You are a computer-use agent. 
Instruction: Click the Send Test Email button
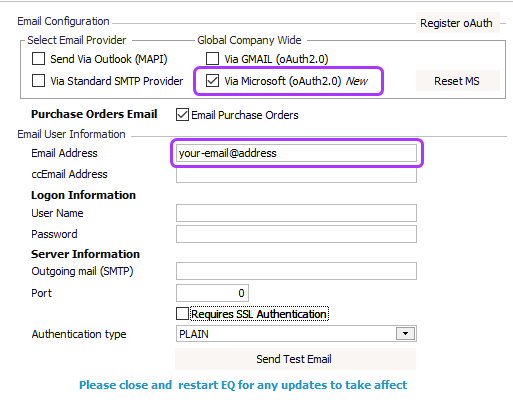(295, 359)
